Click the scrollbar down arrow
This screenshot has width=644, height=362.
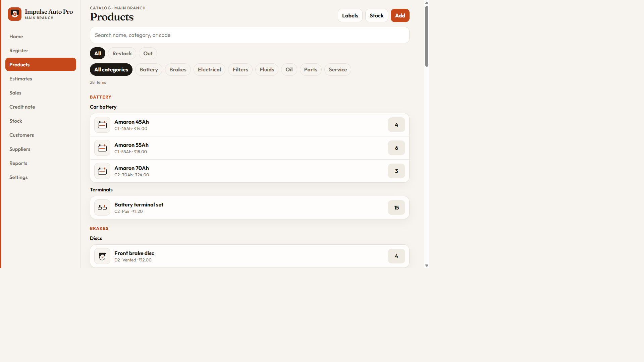pyautogui.click(x=427, y=265)
